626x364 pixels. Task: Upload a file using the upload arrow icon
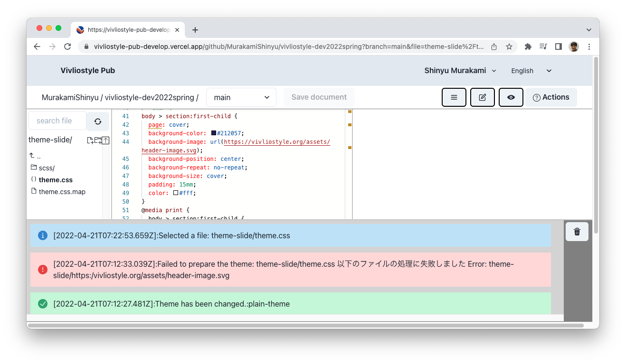[105, 140]
